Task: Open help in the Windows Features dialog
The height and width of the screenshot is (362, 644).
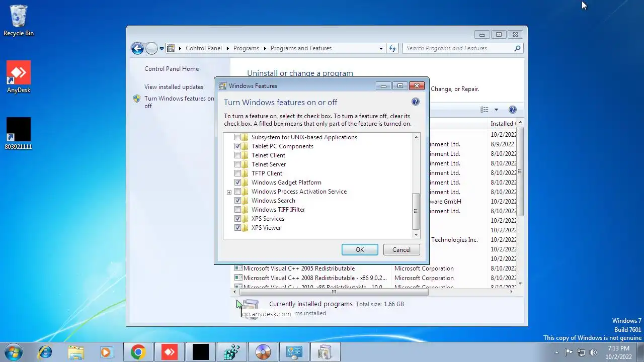Action: [x=416, y=102]
